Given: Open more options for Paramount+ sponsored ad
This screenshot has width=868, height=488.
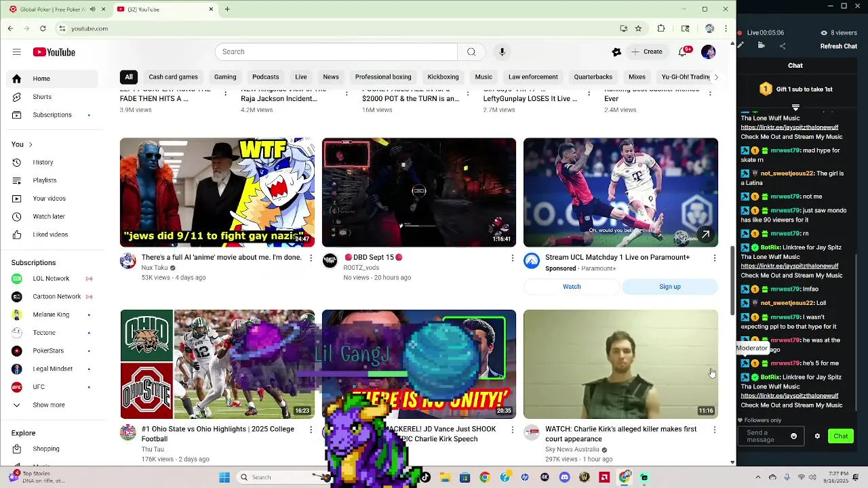Looking at the screenshot, I should point(714,258).
